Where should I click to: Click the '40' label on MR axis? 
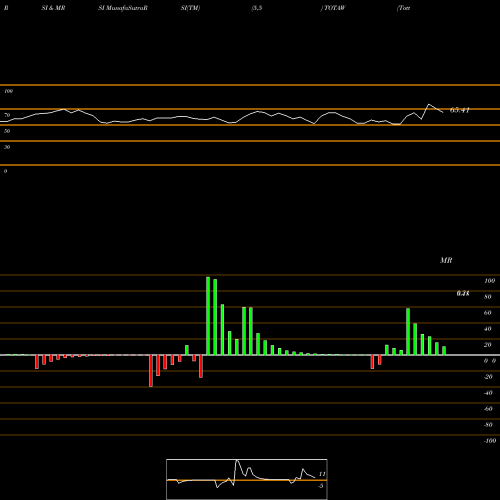(488, 329)
